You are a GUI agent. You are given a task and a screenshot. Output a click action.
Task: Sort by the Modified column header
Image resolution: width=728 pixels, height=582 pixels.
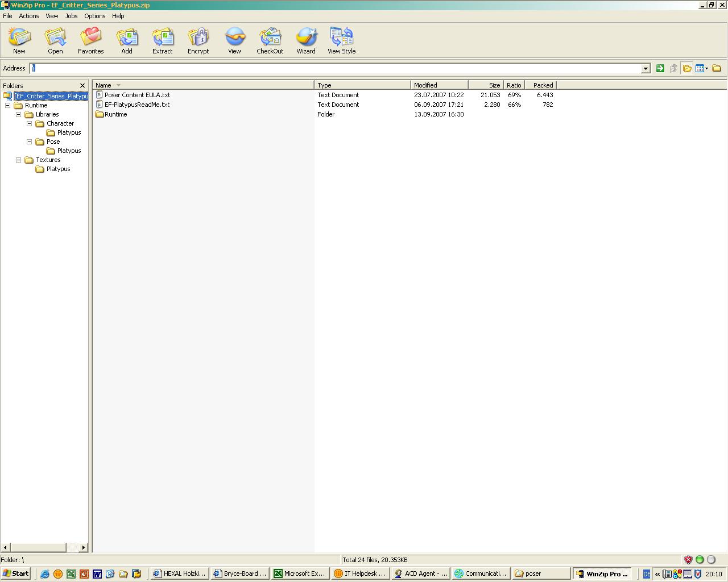[439, 85]
